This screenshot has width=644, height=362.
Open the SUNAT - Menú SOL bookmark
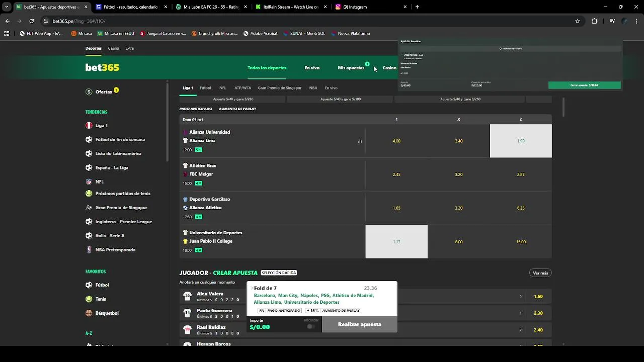(x=304, y=34)
